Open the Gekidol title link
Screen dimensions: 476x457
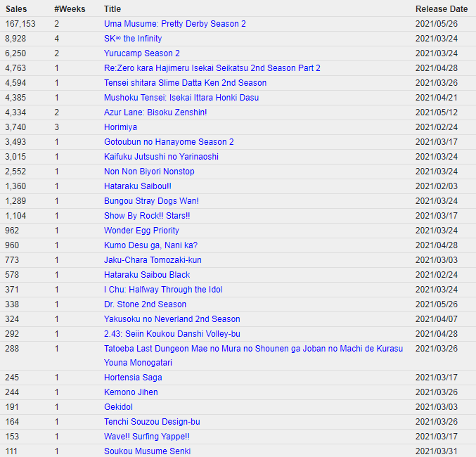tap(118, 407)
